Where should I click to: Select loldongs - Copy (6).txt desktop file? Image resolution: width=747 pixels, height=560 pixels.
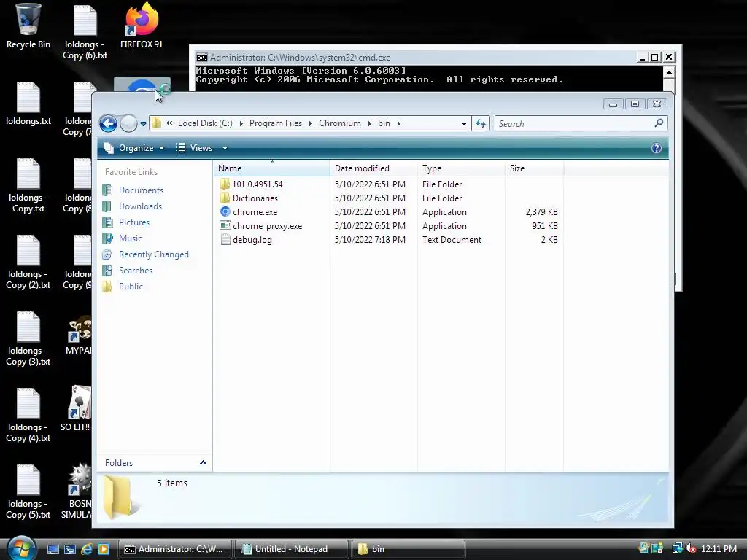(85, 31)
